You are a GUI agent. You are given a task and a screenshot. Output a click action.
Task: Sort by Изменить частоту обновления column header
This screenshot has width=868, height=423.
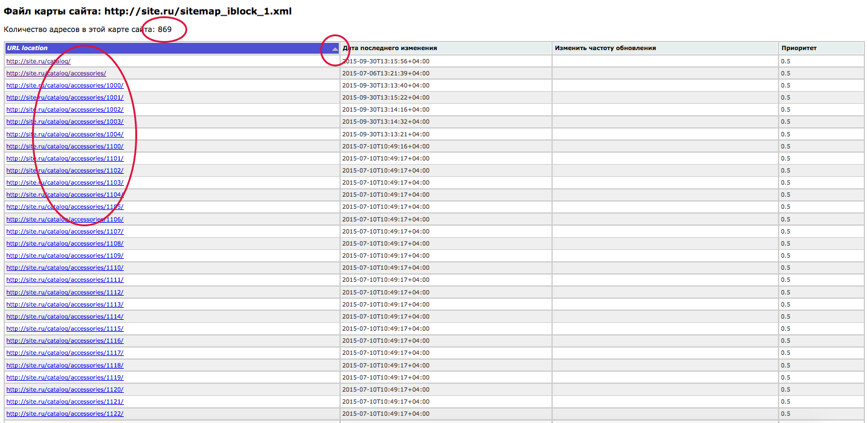tap(605, 48)
